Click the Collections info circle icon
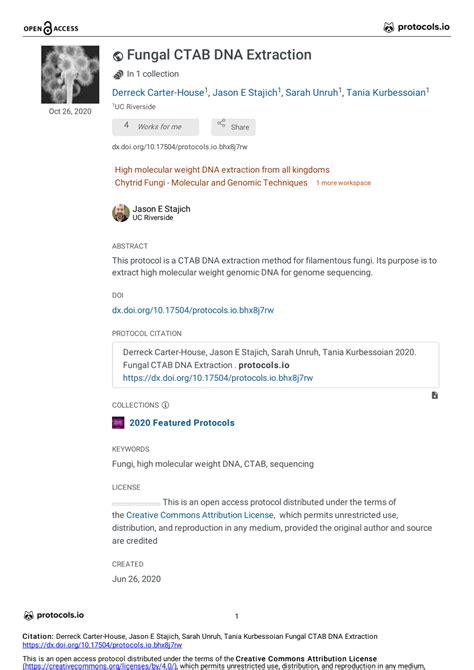 click(x=165, y=405)
